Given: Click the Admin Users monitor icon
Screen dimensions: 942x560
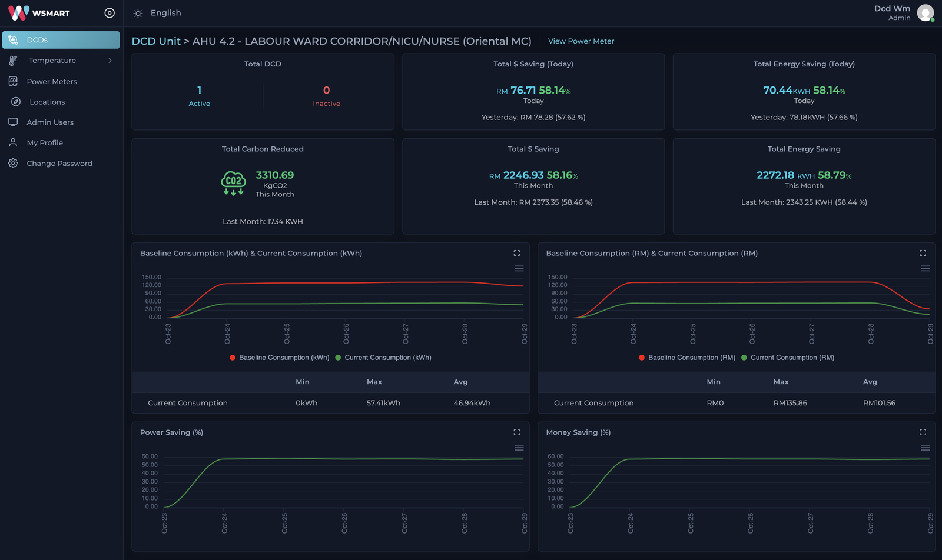Looking at the screenshot, I should [13, 122].
